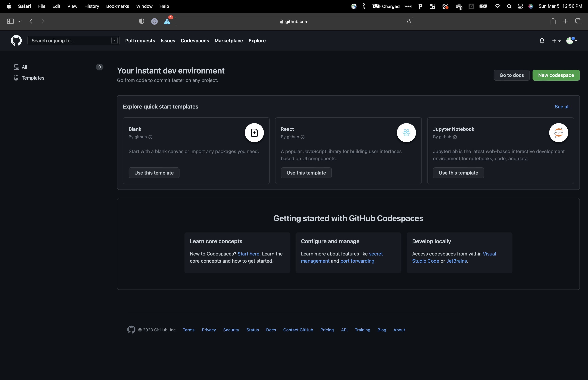The height and width of the screenshot is (380, 588).
Task: Open Spotlight search in menu bar
Action: point(509,6)
